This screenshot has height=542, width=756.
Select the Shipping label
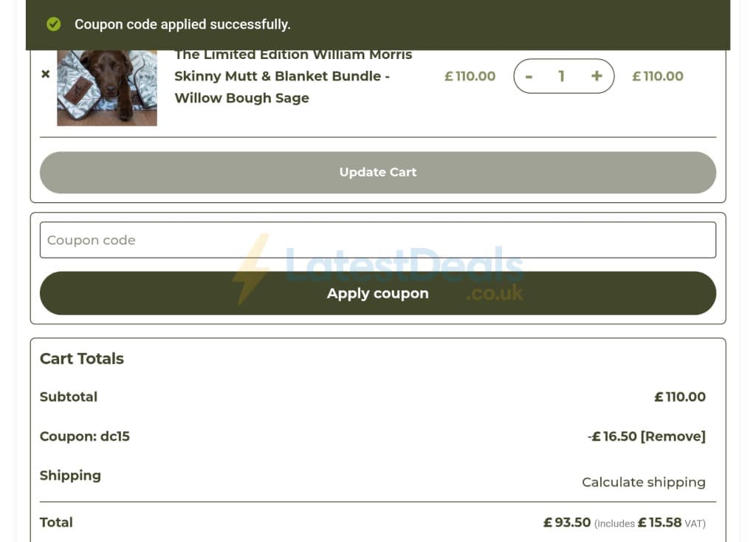tap(70, 476)
